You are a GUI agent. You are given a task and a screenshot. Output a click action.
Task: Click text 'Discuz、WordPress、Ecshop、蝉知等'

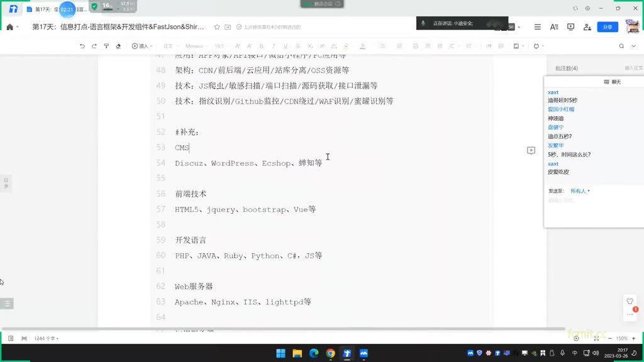click(248, 163)
